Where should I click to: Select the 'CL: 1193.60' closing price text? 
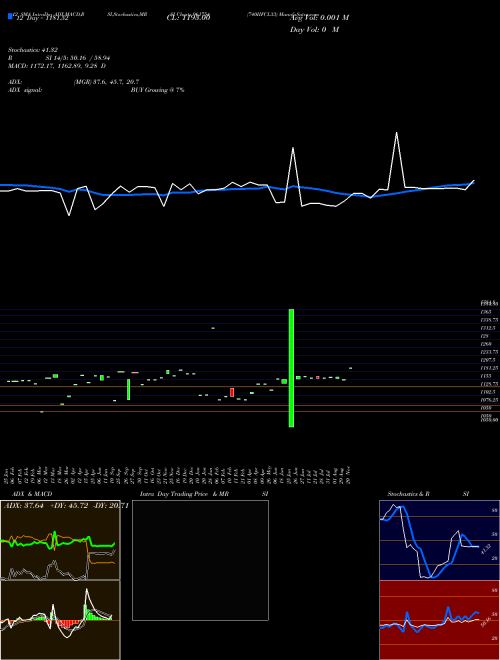click(x=191, y=18)
